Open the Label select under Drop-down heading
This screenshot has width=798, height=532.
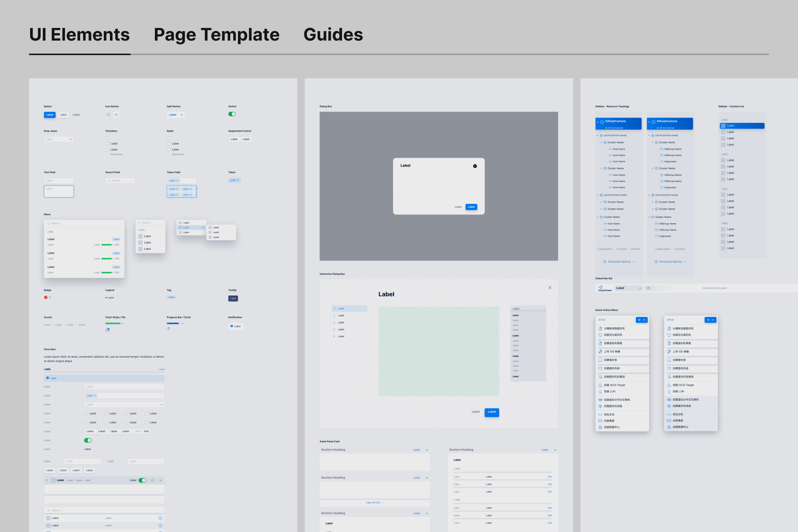(59, 139)
